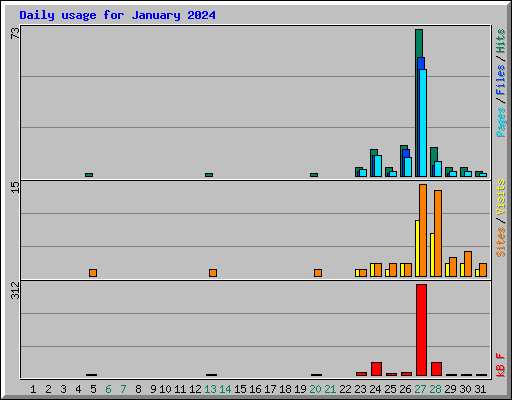Click green weekend day label 27
Viewport: 512px width, 400px height.
coord(420,389)
